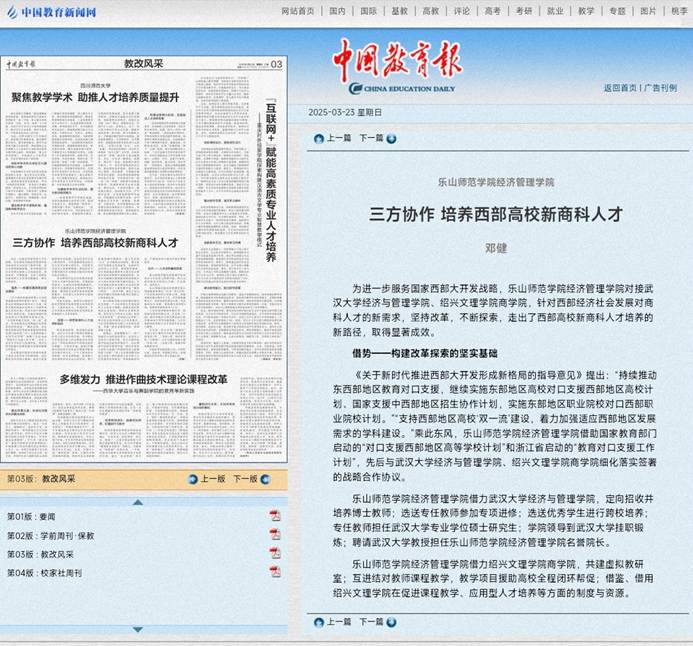The height and width of the screenshot is (646, 693).
Task: Click next-page arrow icon beside 下一版
Action: pyautogui.click(x=266, y=479)
